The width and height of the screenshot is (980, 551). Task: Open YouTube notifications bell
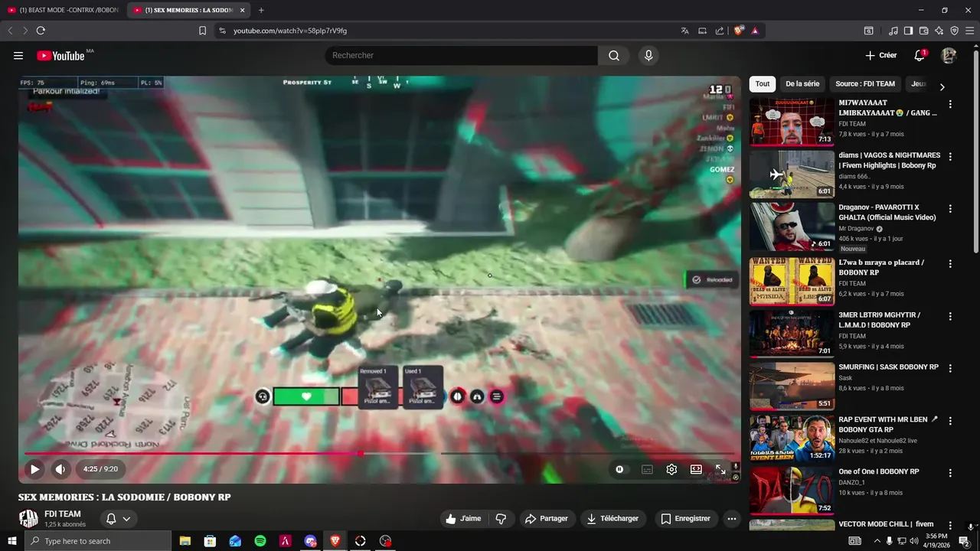(920, 55)
